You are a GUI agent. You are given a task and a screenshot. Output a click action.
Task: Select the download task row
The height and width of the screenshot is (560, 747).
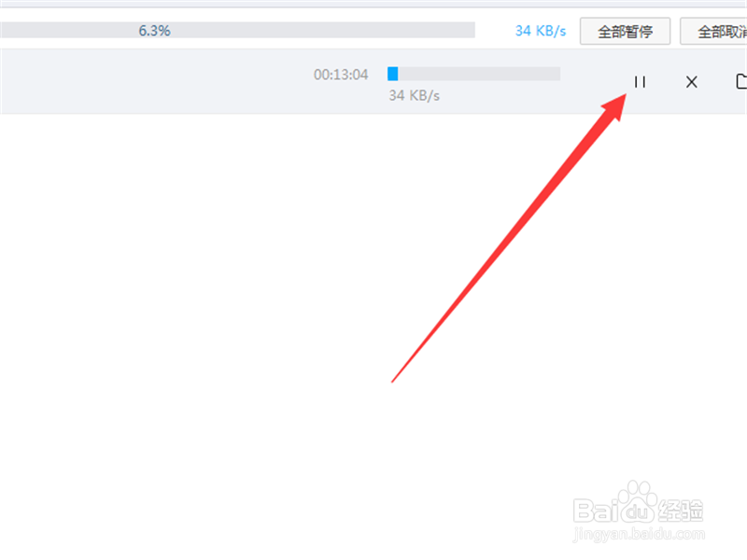click(373, 81)
